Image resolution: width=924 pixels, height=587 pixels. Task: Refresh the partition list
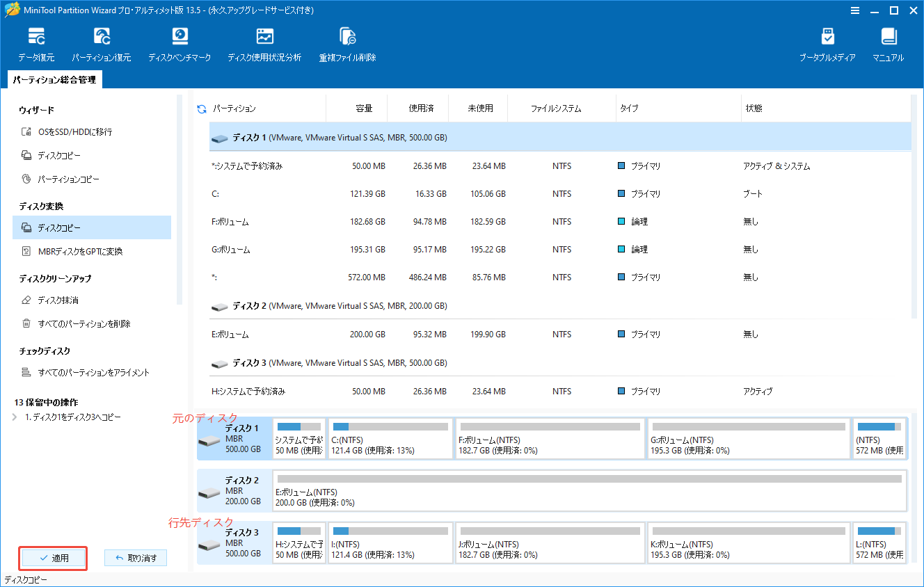(200, 108)
